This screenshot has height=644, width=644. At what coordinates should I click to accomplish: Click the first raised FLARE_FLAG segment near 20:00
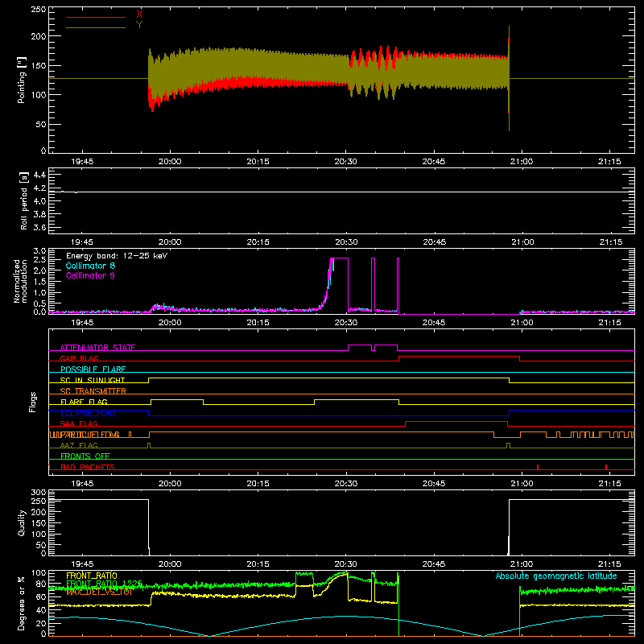tap(177, 399)
